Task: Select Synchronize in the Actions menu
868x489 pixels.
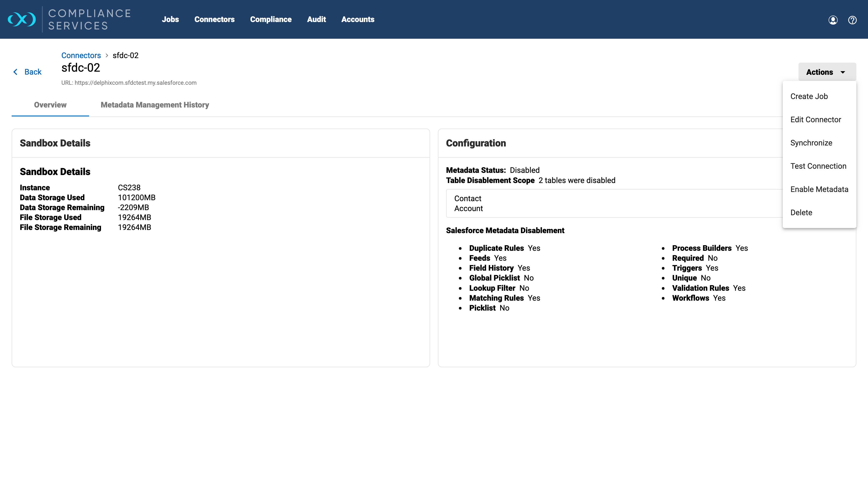Action: [811, 143]
